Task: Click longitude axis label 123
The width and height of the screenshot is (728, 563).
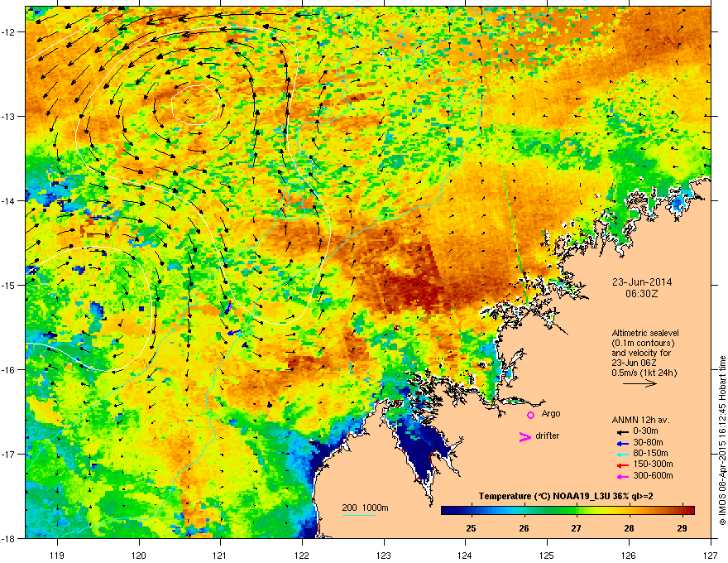Action: [x=384, y=555]
